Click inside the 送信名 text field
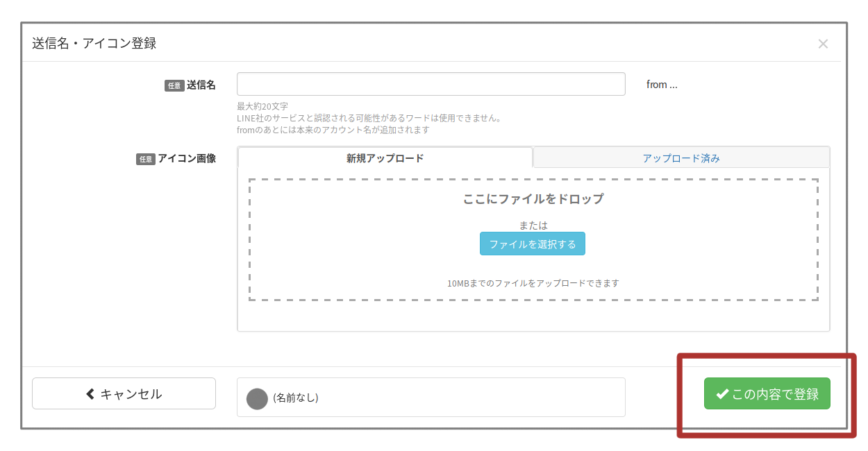This screenshot has height=451, width=868. 431,84
